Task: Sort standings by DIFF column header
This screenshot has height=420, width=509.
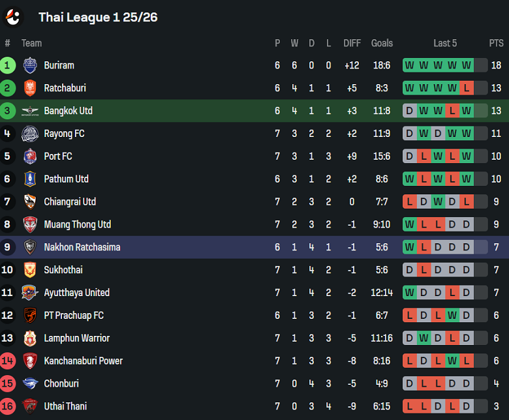Action: click(352, 43)
